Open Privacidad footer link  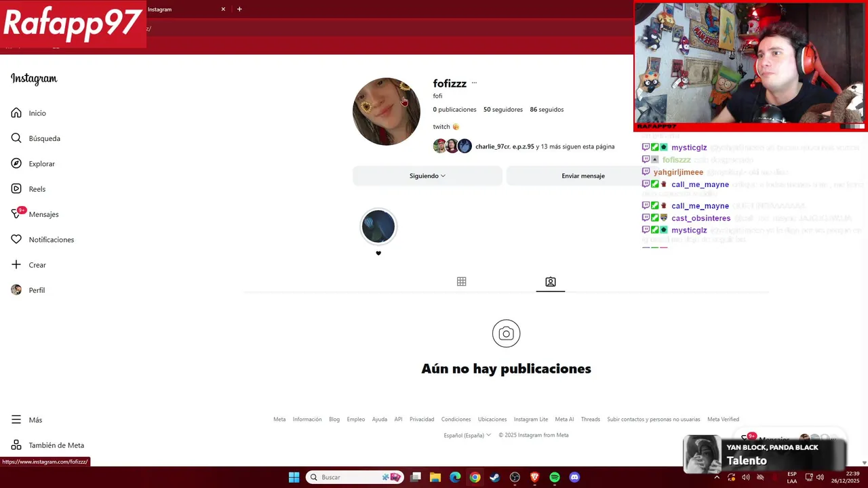(x=422, y=419)
